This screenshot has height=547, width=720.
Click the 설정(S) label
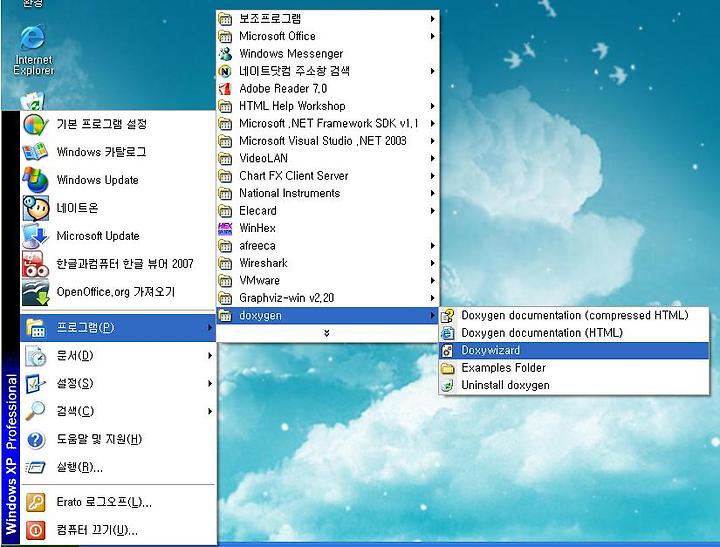click(75, 383)
